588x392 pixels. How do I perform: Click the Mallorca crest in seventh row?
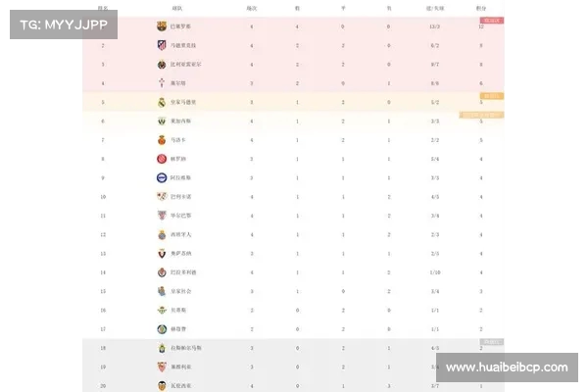(162, 140)
